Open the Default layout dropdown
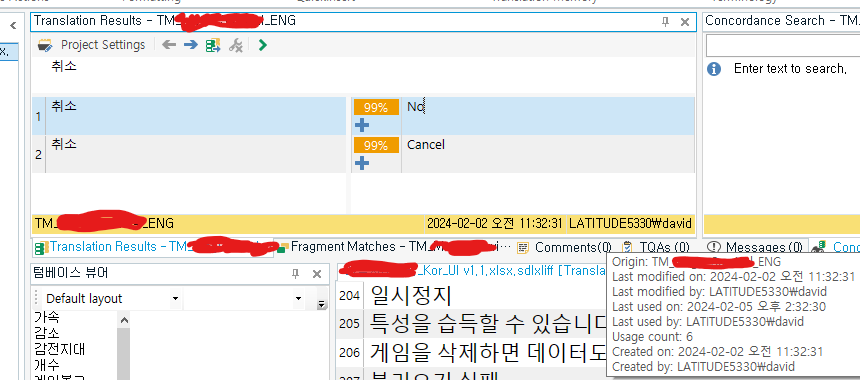 (x=176, y=299)
